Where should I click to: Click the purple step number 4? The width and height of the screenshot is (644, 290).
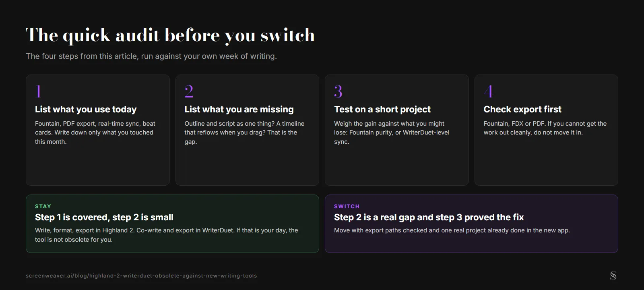[488, 91]
